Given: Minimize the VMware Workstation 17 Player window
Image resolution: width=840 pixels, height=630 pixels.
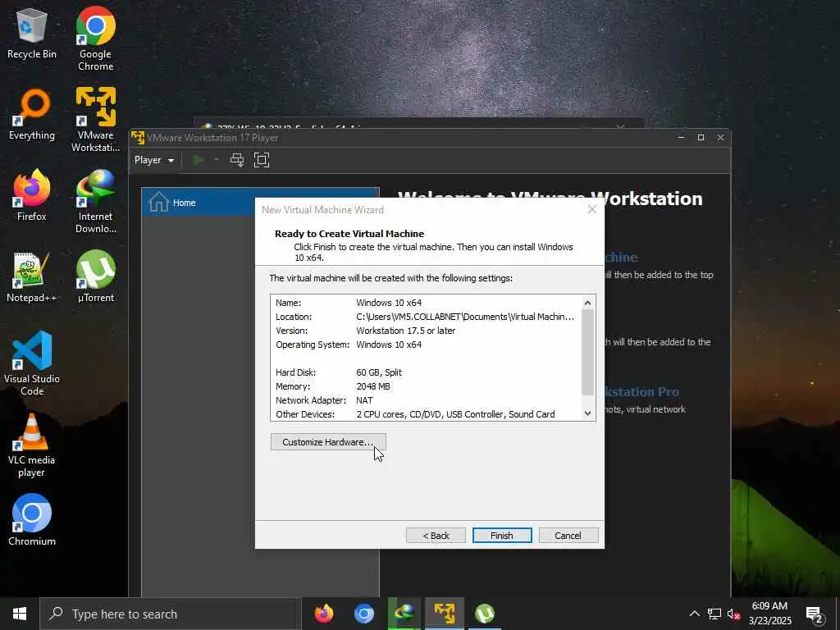Looking at the screenshot, I should [681, 138].
